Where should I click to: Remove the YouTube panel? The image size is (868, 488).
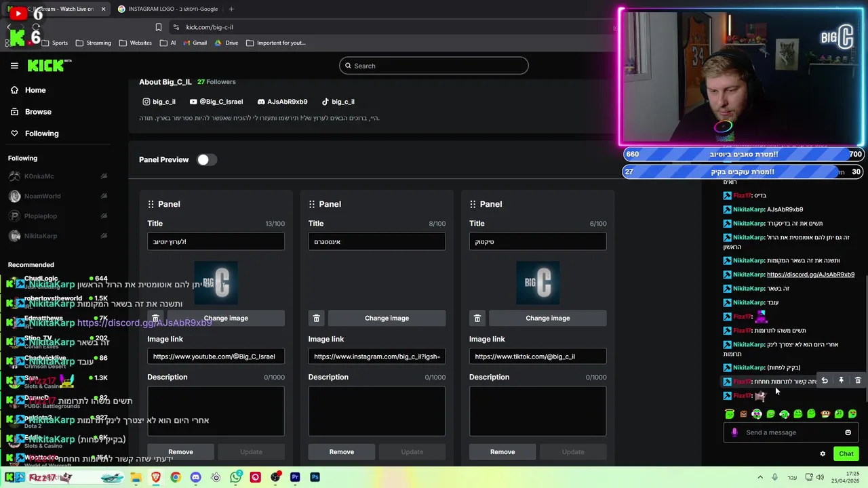180,451
